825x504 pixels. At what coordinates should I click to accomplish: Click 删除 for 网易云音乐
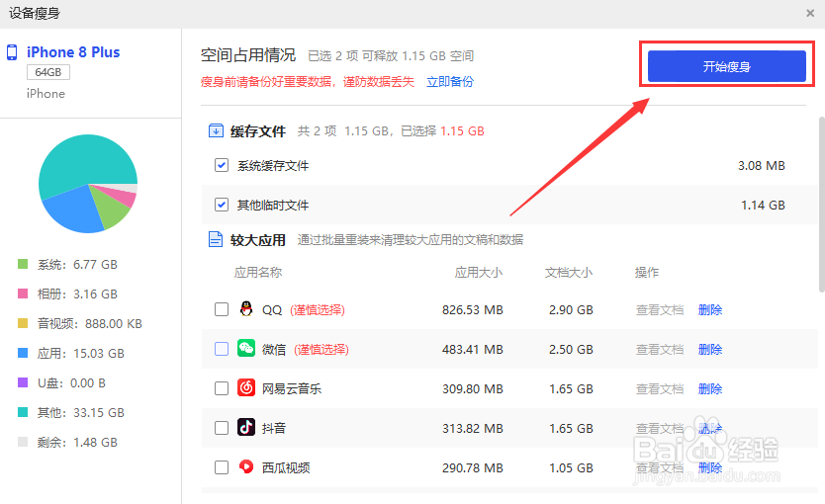pyautogui.click(x=710, y=389)
